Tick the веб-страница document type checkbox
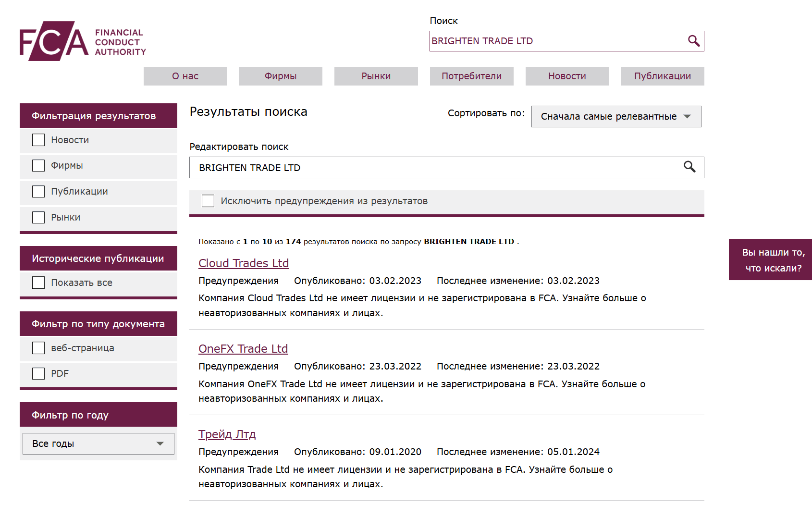Image resolution: width=812 pixels, height=505 pixels. 38,348
